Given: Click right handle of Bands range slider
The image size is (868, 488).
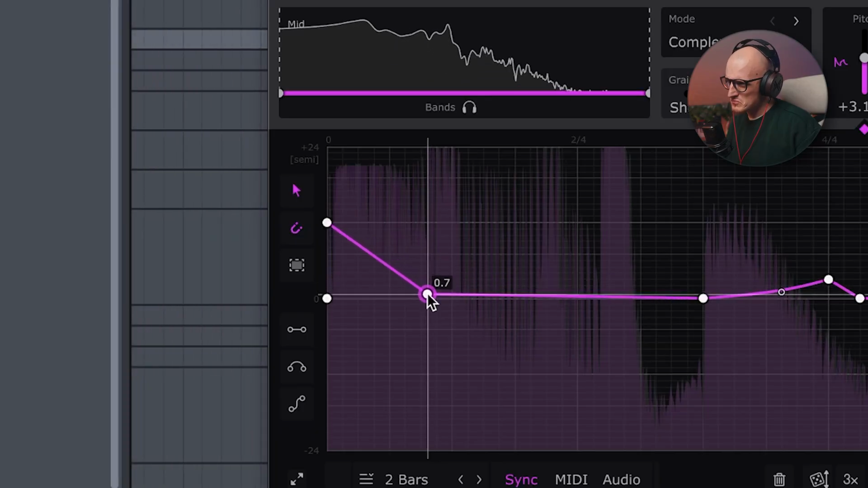Looking at the screenshot, I should coord(648,94).
